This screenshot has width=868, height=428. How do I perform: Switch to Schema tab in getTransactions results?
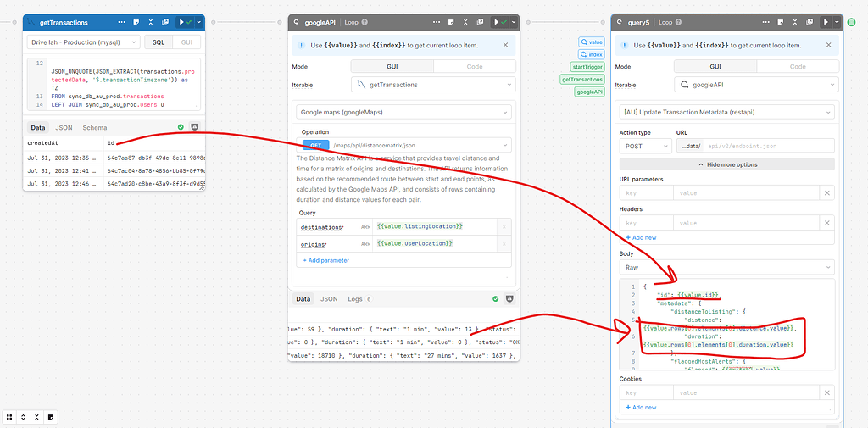coord(94,128)
